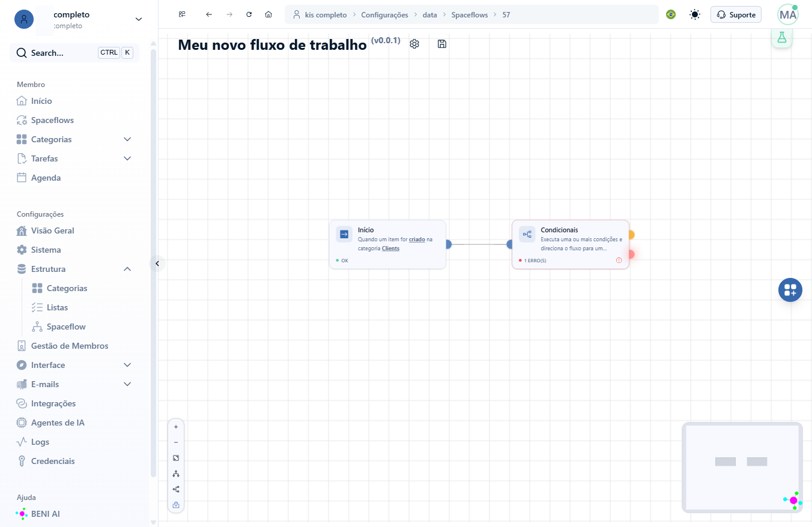Apply the horizontal tree layout control
The image size is (812, 527).
[176, 489]
